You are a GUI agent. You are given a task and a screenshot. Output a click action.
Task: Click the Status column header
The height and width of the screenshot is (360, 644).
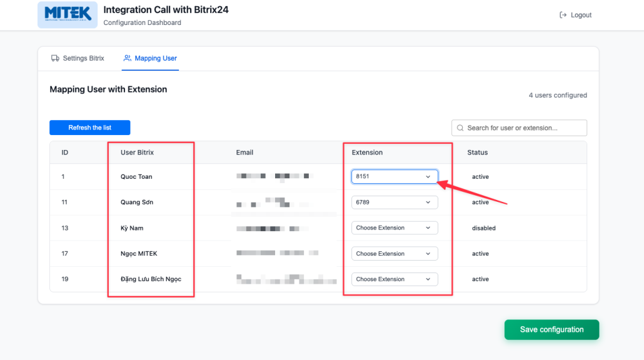click(x=477, y=152)
